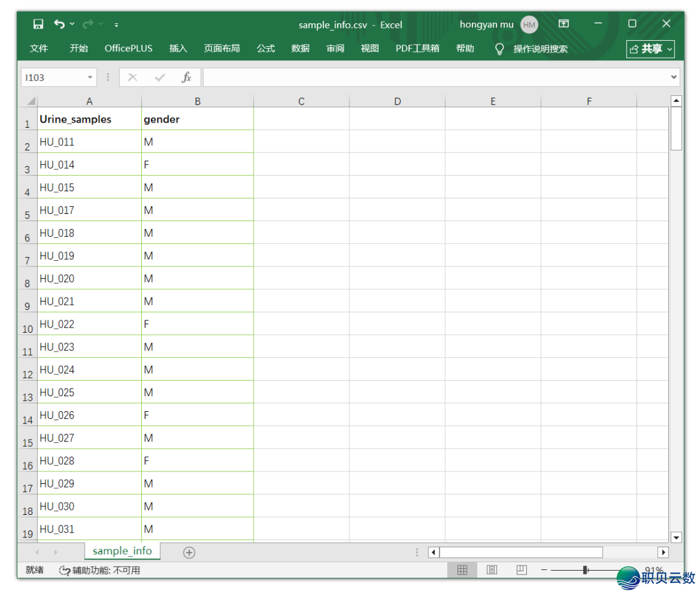Switch to Normal view in status bar
Screen dimensions: 700x594
click(x=462, y=570)
